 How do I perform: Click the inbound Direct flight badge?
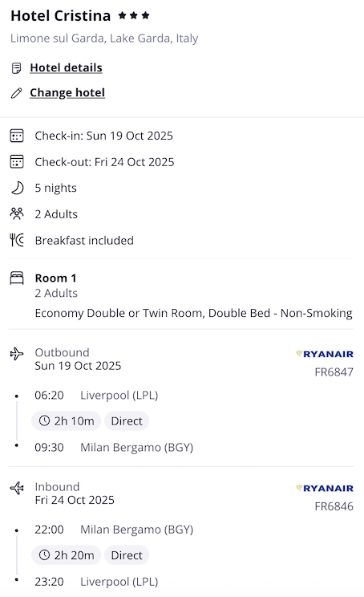coord(127,555)
